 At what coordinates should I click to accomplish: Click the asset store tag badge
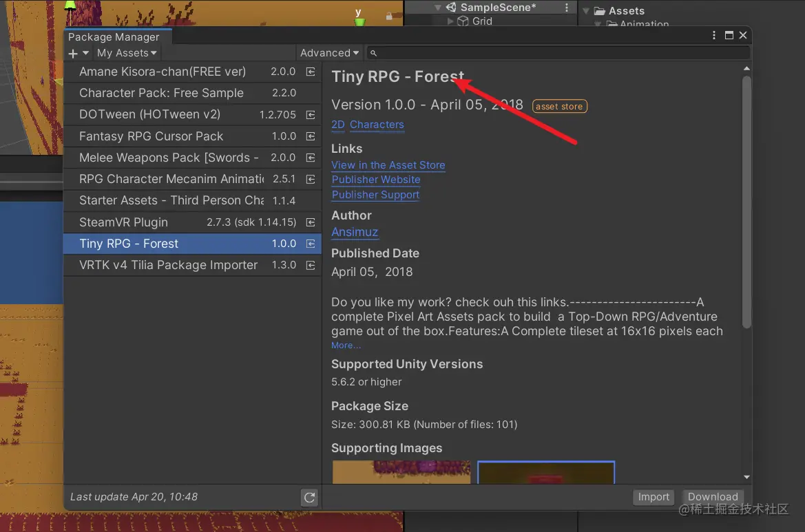coord(559,106)
